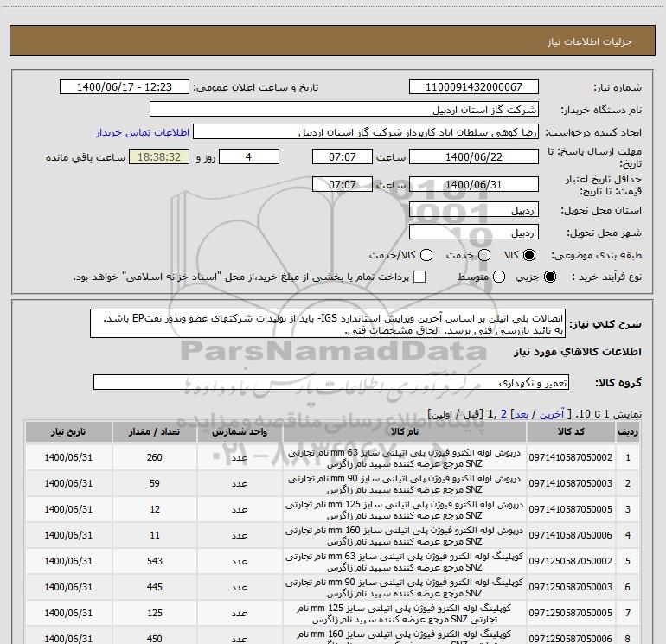Click the تعداد / مقدار column header

click(155, 431)
